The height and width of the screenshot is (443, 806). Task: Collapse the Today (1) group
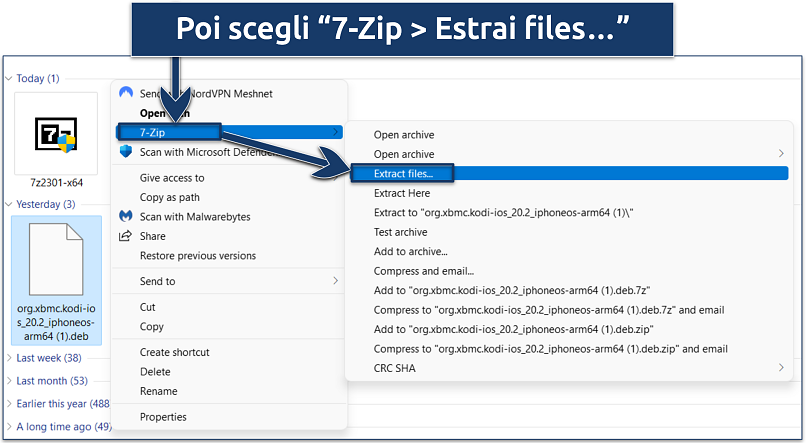point(9,79)
